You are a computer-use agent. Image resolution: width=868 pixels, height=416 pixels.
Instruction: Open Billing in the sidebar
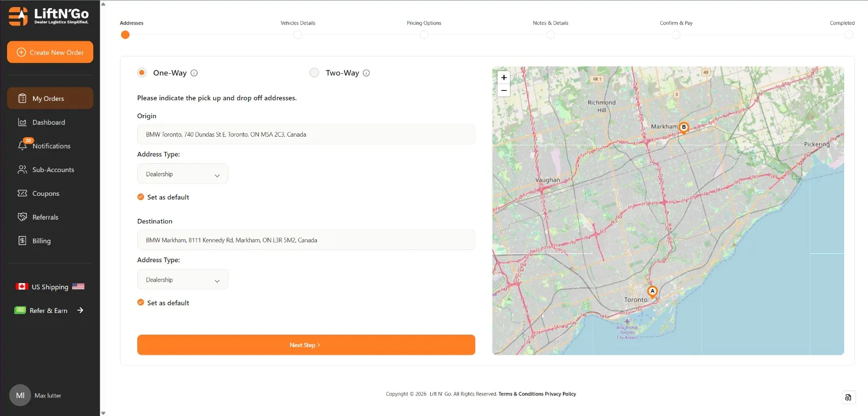(50, 241)
